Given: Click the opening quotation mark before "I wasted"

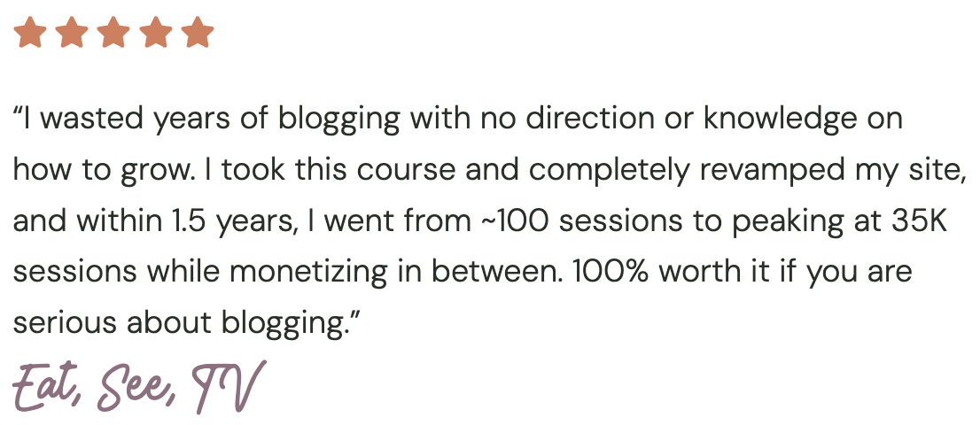Looking at the screenshot, I should (18, 112).
